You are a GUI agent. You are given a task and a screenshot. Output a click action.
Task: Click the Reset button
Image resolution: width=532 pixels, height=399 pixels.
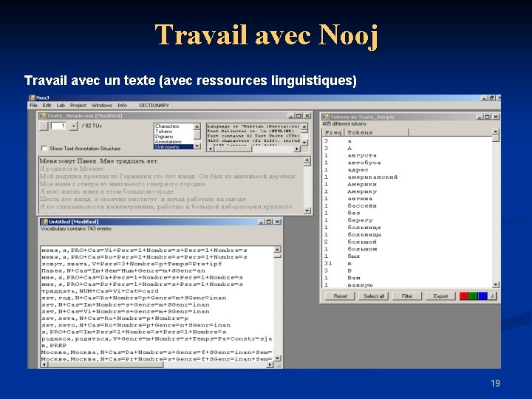click(x=341, y=296)
